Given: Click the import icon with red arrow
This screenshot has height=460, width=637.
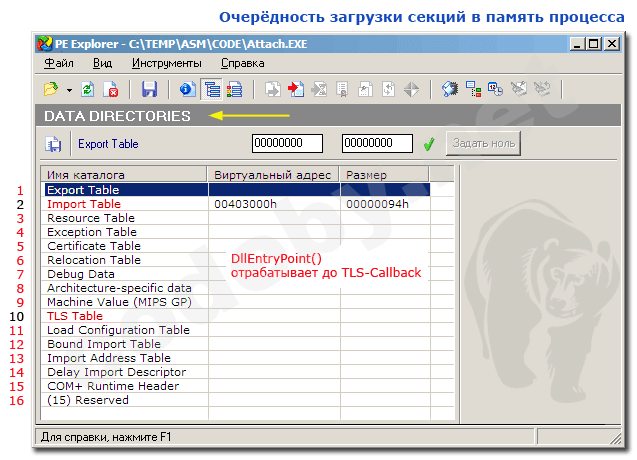Looking at the screenshot, I should pyautogui.click(x=296, y=89).
